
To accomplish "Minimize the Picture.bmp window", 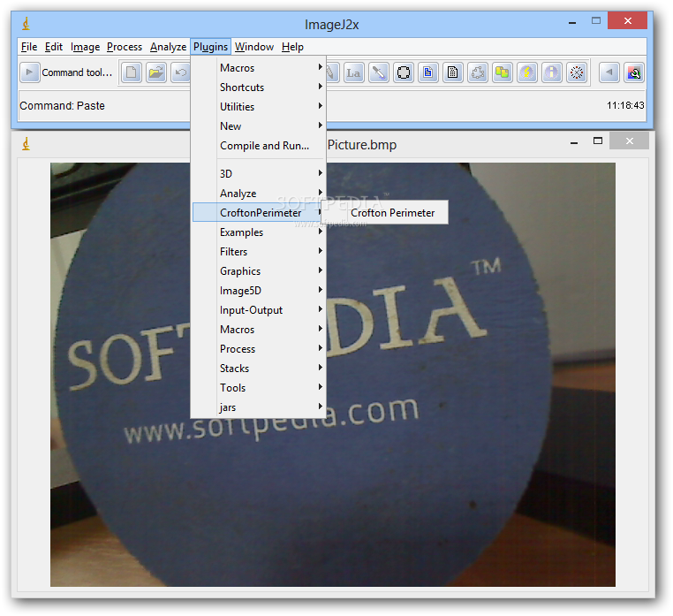I will pos(574,141).
